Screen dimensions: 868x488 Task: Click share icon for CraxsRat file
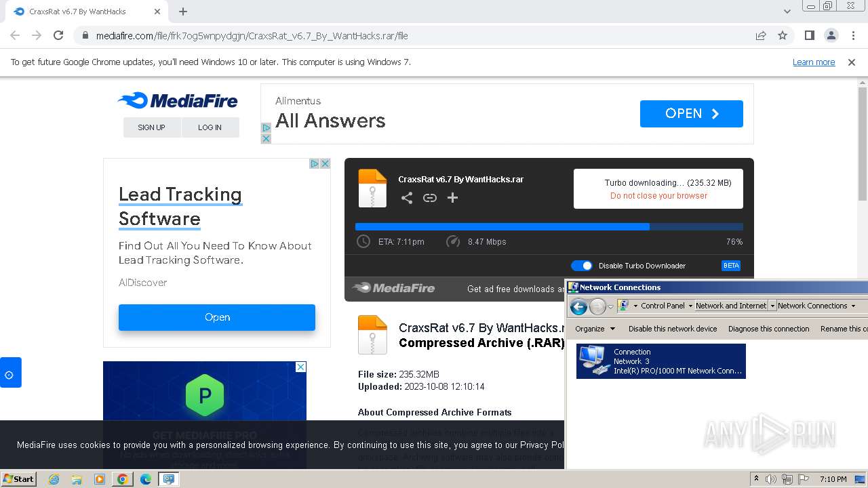pos(407,198)
